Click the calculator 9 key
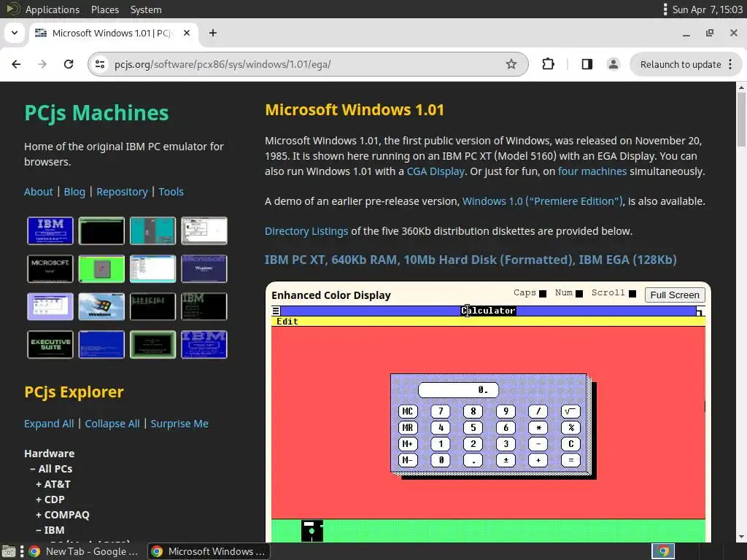 (x=506, y=411)
